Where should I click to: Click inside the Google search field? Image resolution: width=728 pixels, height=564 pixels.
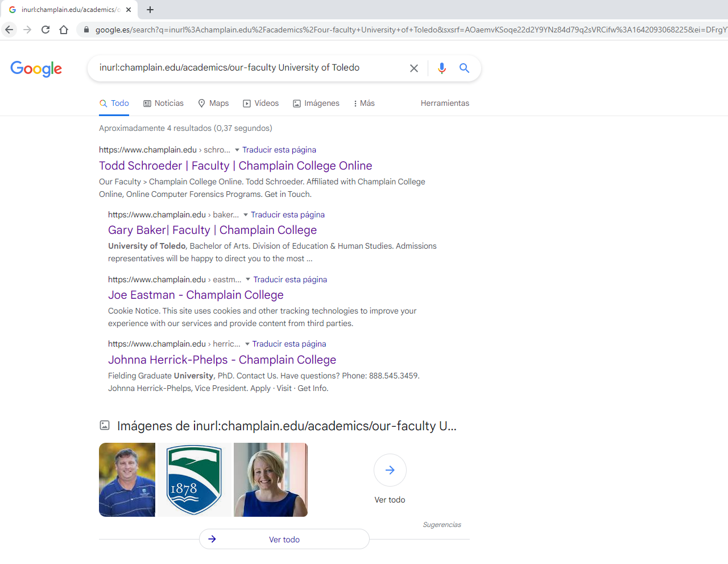pos(250,68)
